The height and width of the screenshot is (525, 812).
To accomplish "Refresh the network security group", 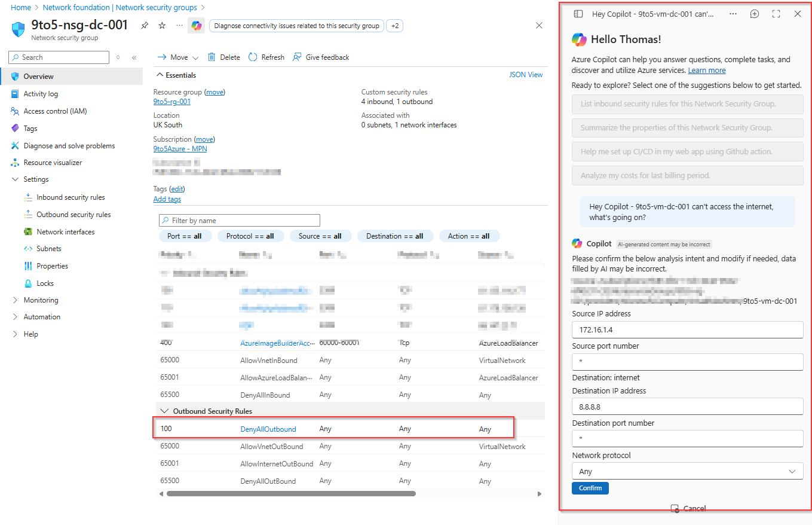I will click(x=266, y=57).
